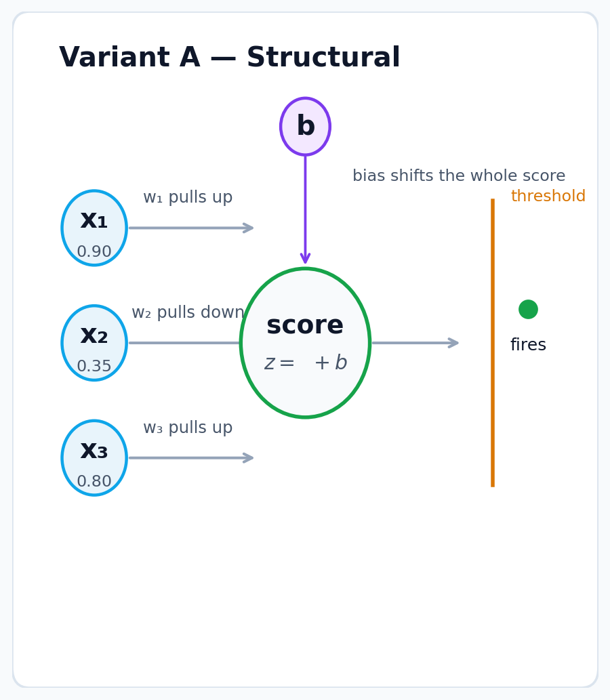Click the 0.35 value under x₂
Image resolution: width=610 pixels, height=700 pixels.
point(94,367)
